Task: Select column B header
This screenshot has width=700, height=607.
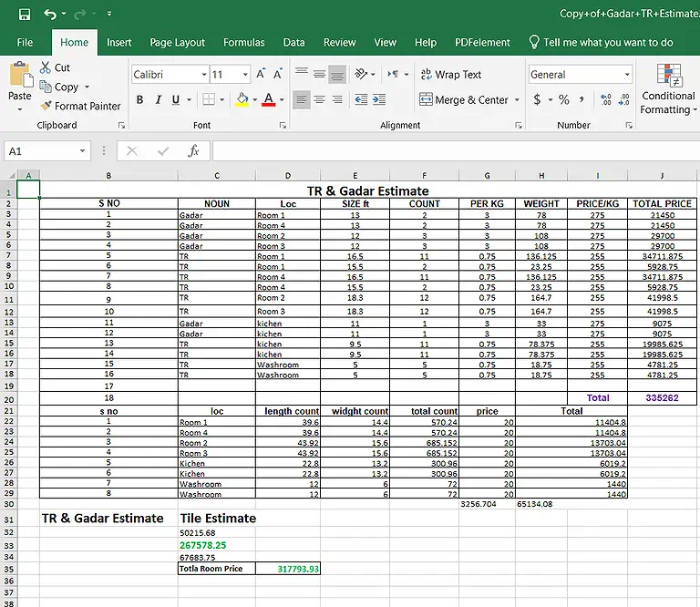Action: 108,175
